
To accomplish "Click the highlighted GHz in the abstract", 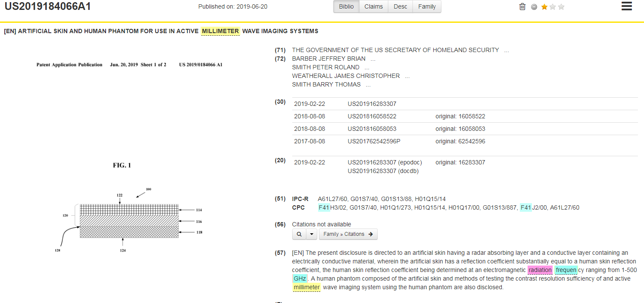I will point(300,278).
